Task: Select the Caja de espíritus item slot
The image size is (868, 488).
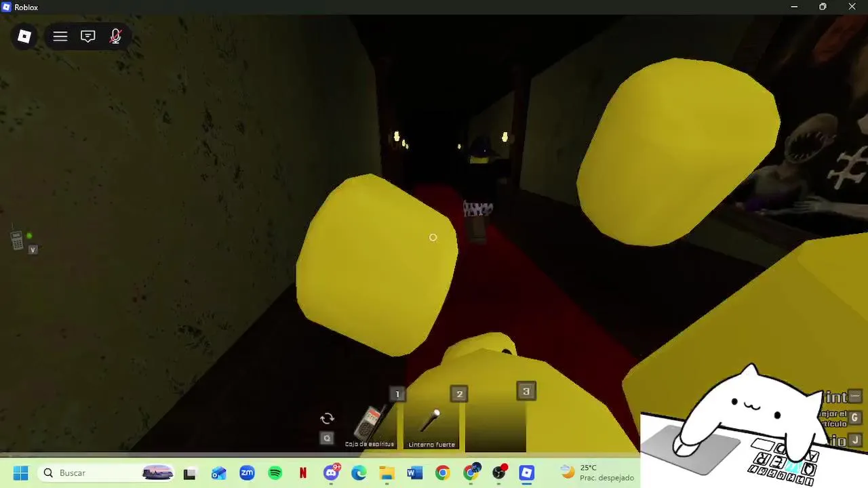Action: (x=370, y=425)
